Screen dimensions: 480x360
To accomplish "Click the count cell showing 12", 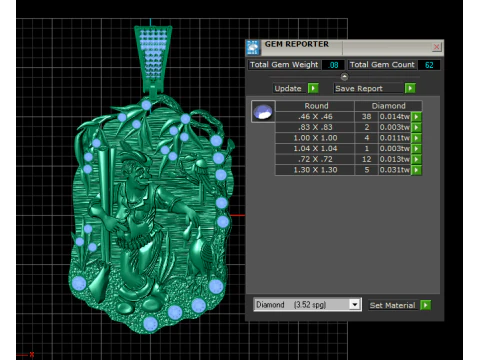I will coord(366,159).
